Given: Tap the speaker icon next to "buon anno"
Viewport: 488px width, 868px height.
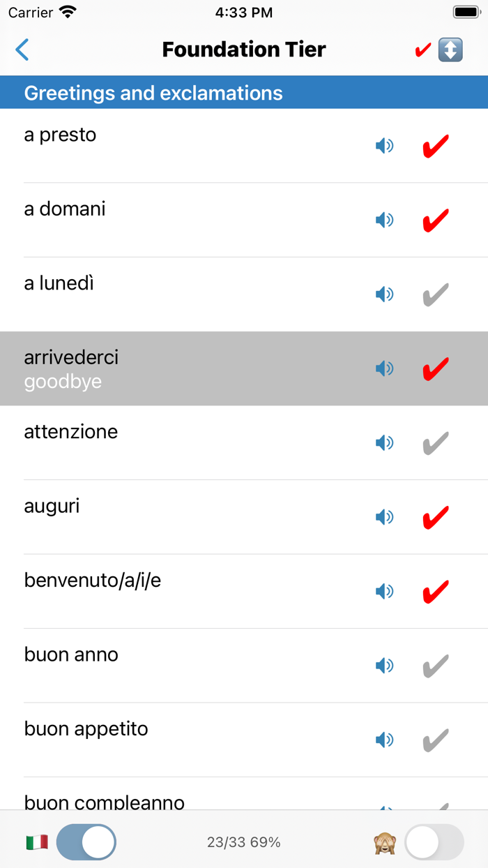Looking at the screenshot, I should point(384,666).
